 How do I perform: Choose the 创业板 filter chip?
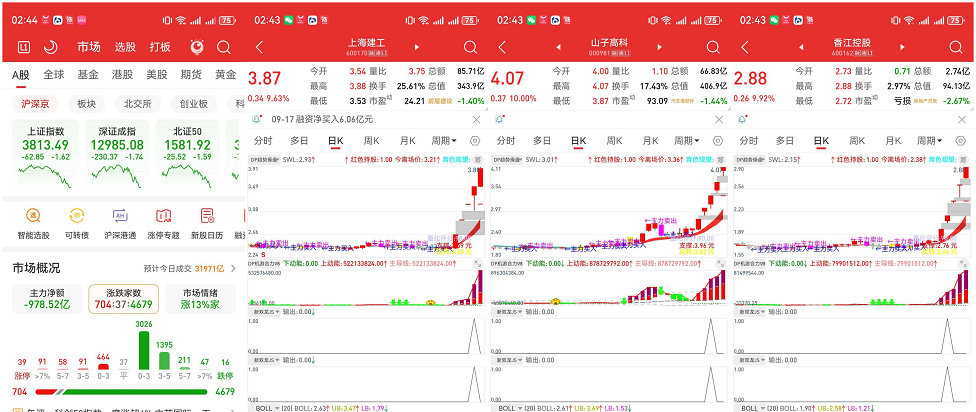(194, 104)
